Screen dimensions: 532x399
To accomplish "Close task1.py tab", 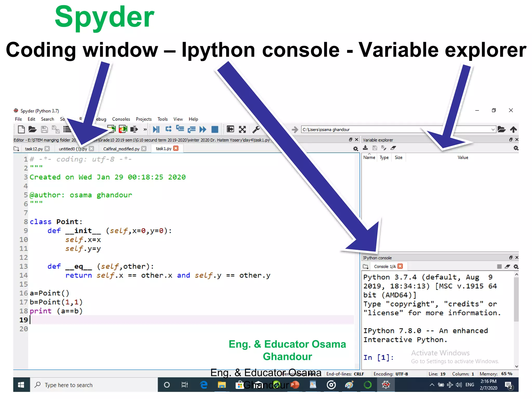I will click(176, 148).
